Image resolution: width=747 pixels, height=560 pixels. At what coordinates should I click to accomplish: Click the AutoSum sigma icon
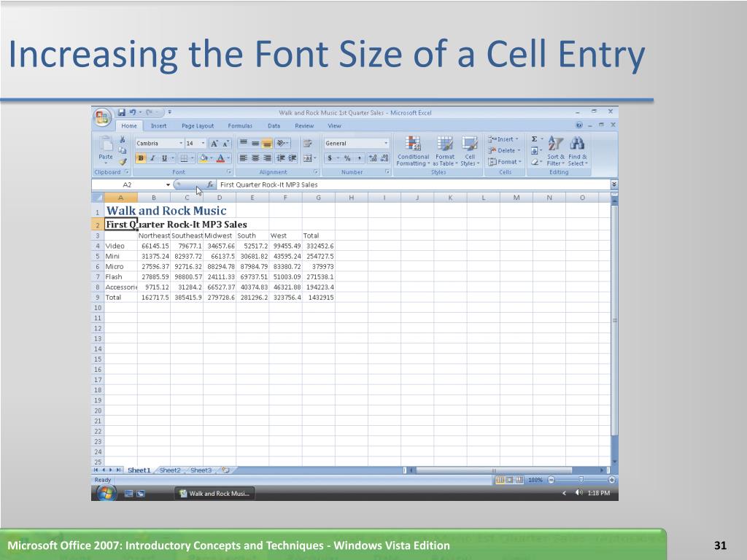[535, 139]
